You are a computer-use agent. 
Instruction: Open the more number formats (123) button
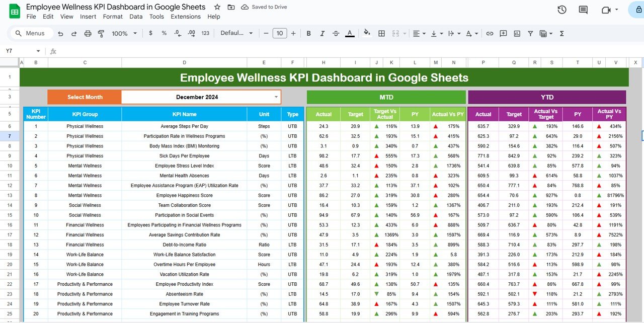pos(205,33)
